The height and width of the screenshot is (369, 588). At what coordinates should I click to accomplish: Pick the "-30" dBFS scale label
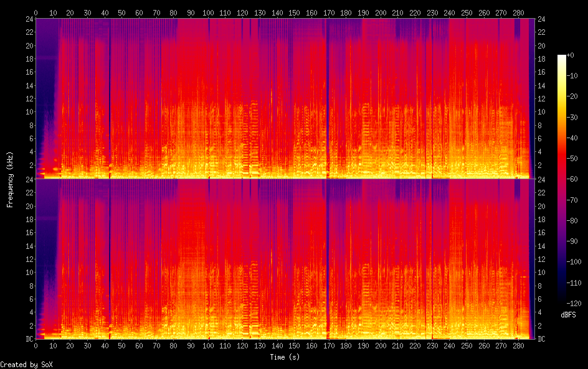click(x=572, y=117)
